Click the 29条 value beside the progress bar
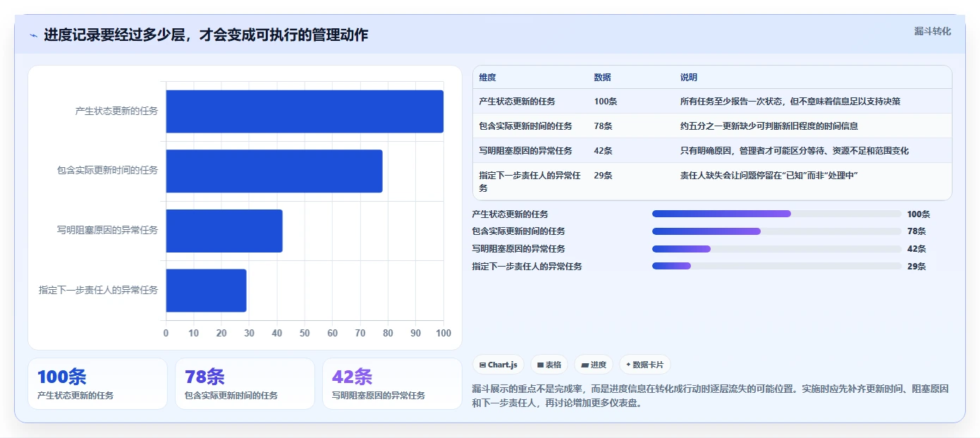Image resolution: width=980 pixels, height=438 pixels. tap(917, 267)
